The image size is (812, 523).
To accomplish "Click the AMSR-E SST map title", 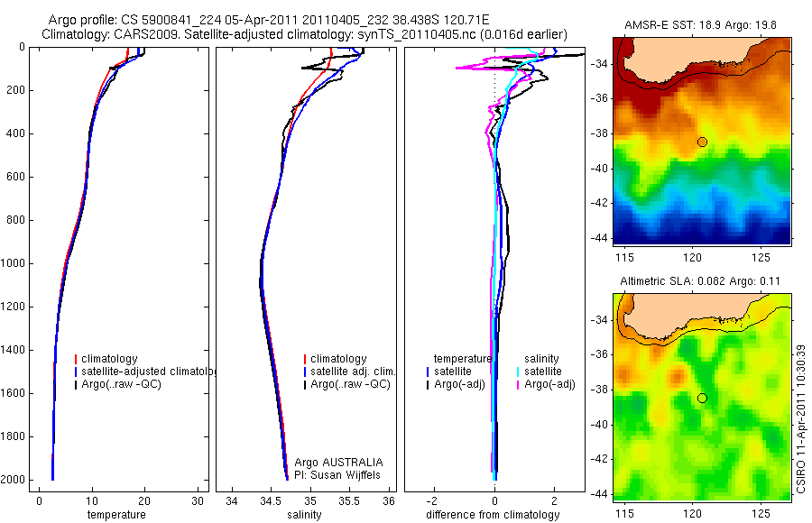I will tap(700, 25).
